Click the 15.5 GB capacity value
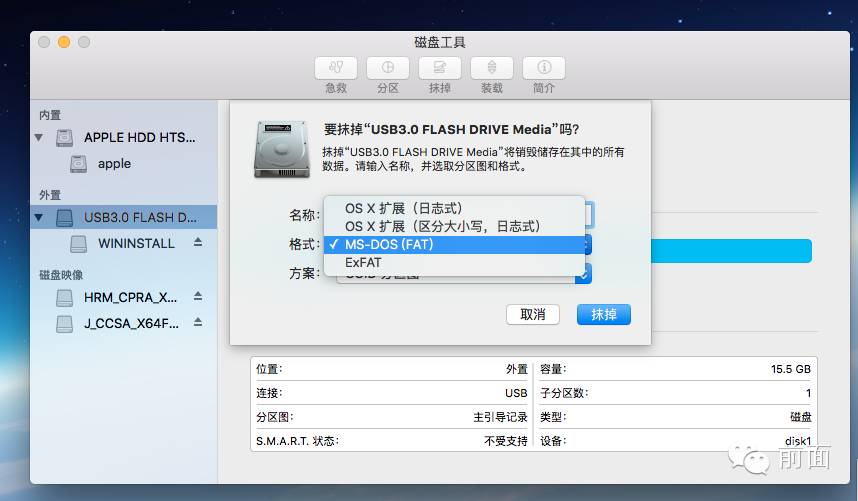Viewport: 858px width, 501px height. click(791, 369)
